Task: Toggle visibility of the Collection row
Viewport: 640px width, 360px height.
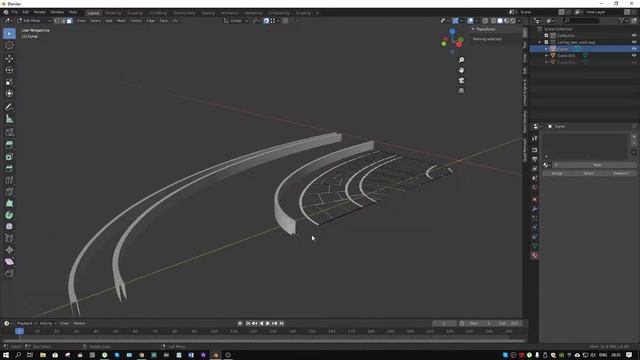Action: pyautogui.click(x=634, y=36)
